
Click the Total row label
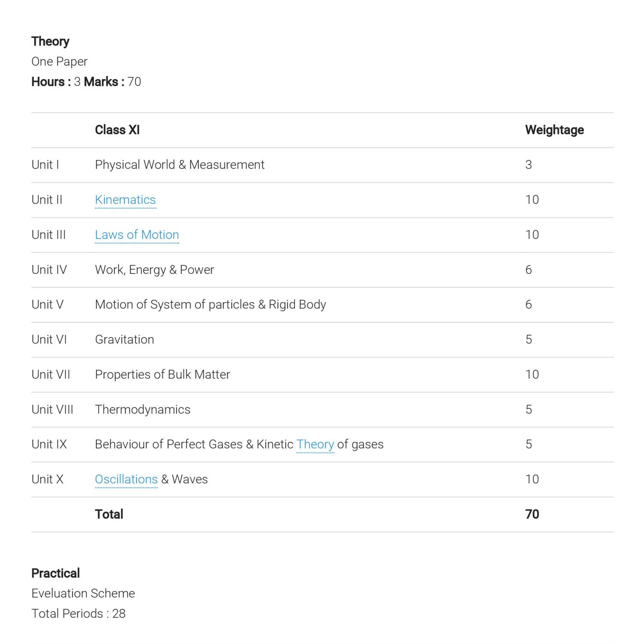(109, 514)
